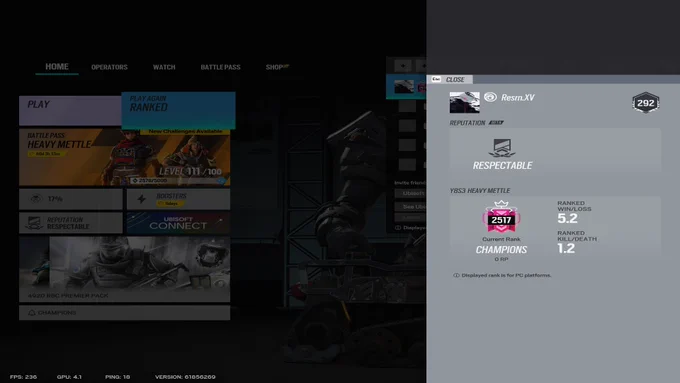Open the Ubisoft Connect tile
Screen dimensions: 680x383
tap(178, 223)
